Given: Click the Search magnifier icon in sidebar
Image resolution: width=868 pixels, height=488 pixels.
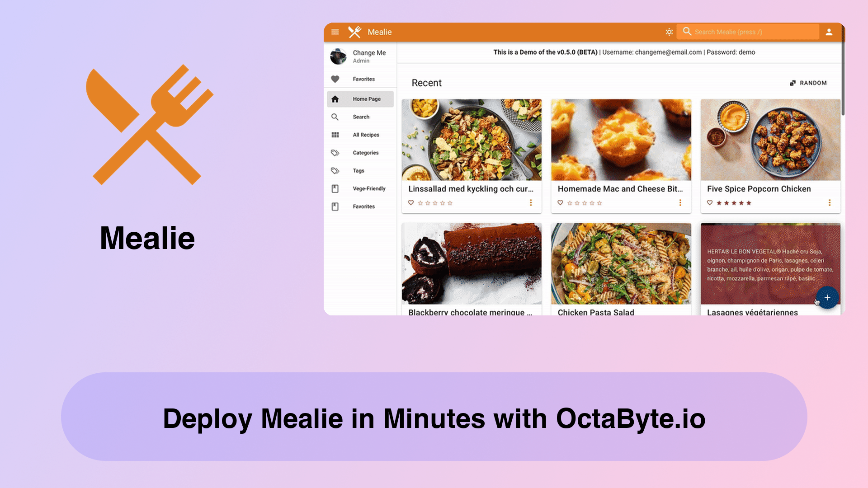Looking at the screenshot, I should (335, 116).
